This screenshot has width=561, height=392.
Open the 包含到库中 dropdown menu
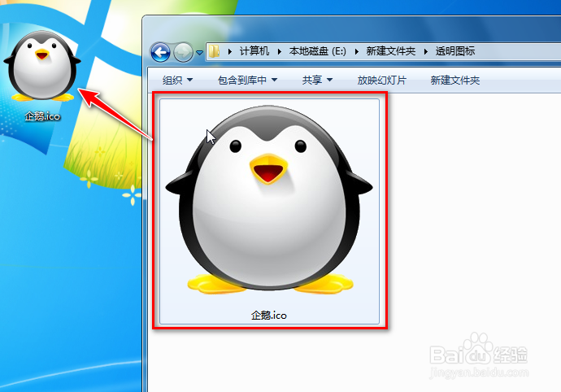248,80
